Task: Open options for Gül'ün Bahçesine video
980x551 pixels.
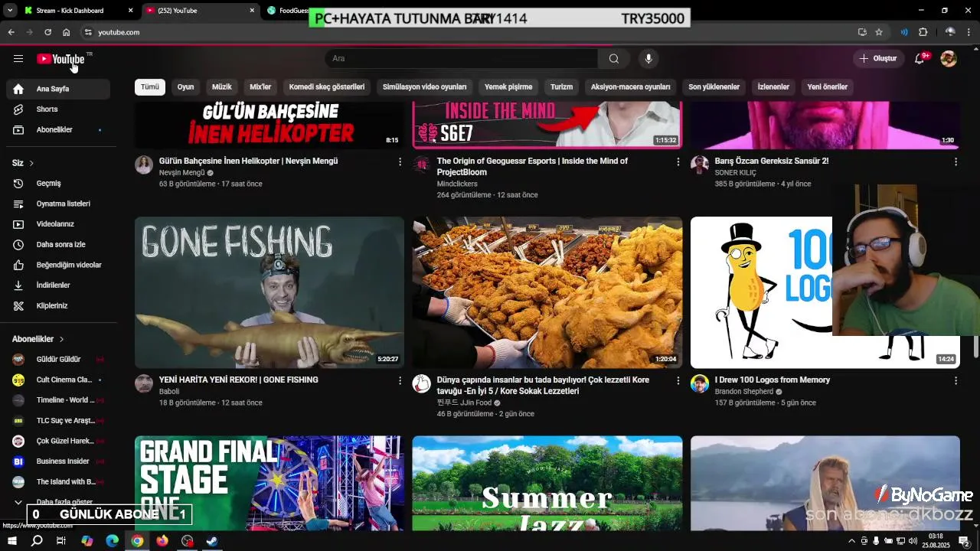Action: pyautogui.click(x=400, y=161)
